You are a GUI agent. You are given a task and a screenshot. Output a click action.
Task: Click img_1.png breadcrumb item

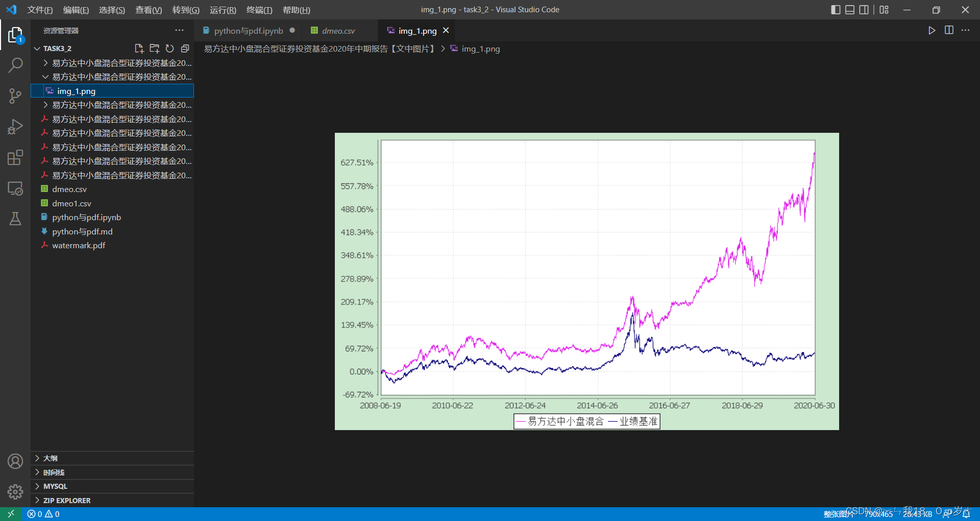(475, 49)
